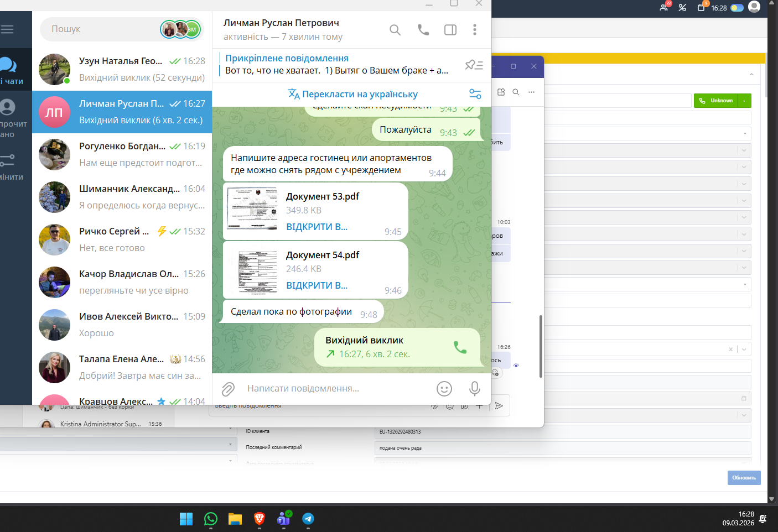Screen dimensions: 778x532
Task: Search in the Teams chat window
Action: 516,92
